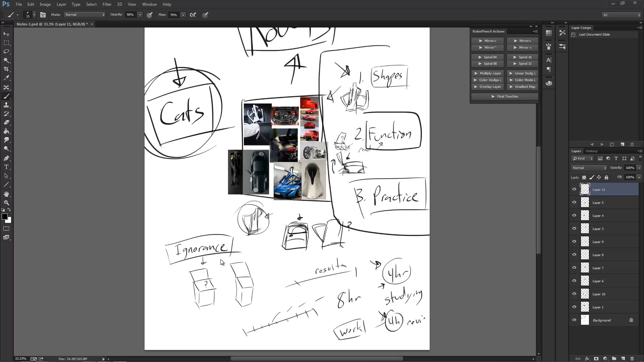Change the screen mode

point(6,237)
